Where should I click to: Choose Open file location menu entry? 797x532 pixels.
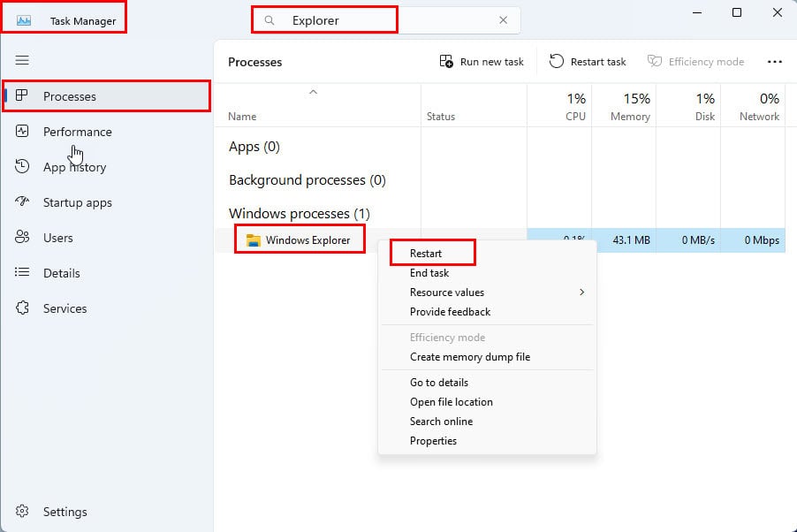[x=452, y=402]
